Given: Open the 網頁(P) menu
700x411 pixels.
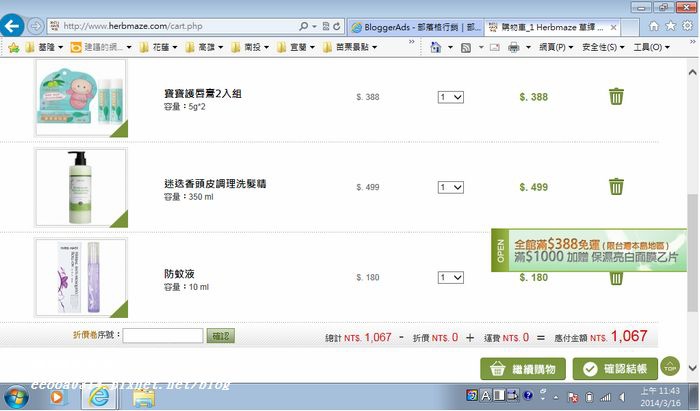Looking at the screenshot, I should [555, 47].
